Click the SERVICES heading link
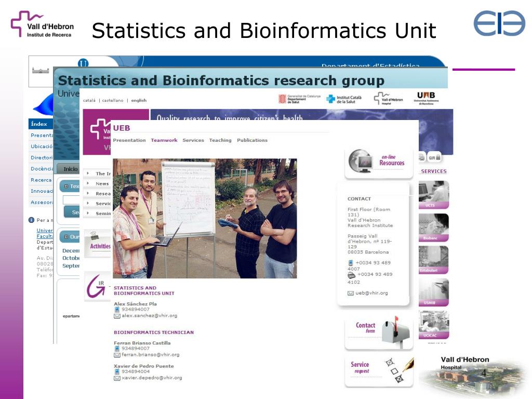Screen dimensions: 532x399 (434, 171)
